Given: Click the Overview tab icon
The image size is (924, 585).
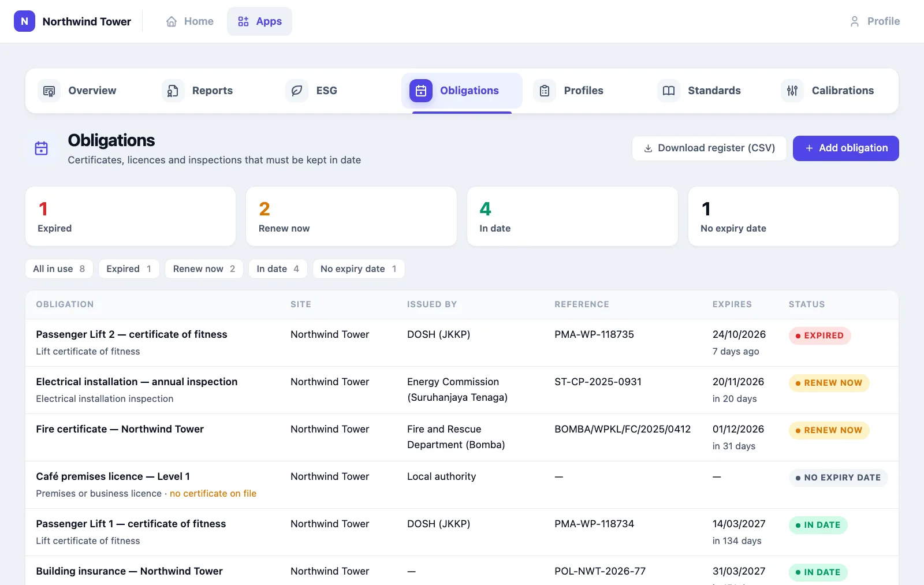Looking at the screenshot, I should click(49, 91).
